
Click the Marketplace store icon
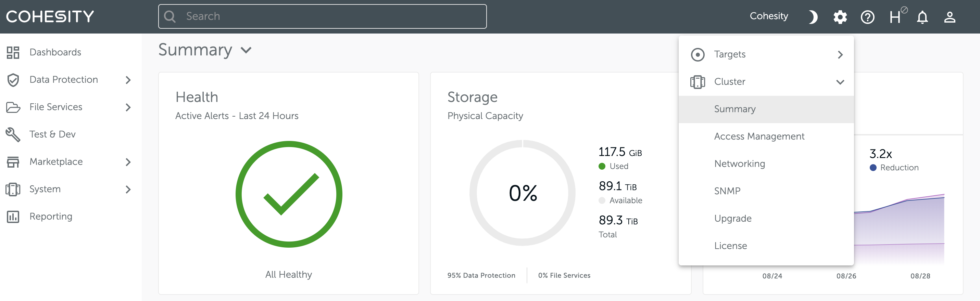click(13, 162)
